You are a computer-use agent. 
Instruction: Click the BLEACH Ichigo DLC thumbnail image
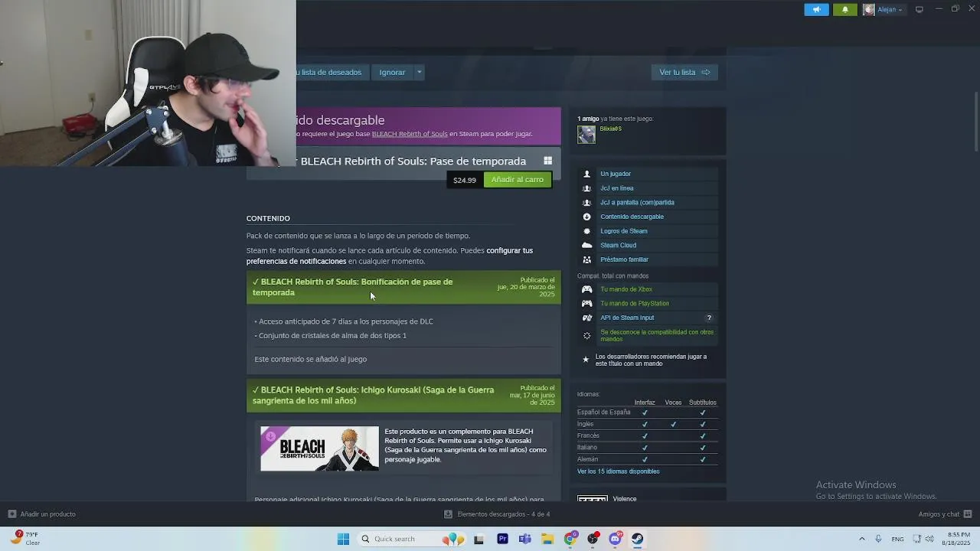pyautogui.click(x=319, y=448)
